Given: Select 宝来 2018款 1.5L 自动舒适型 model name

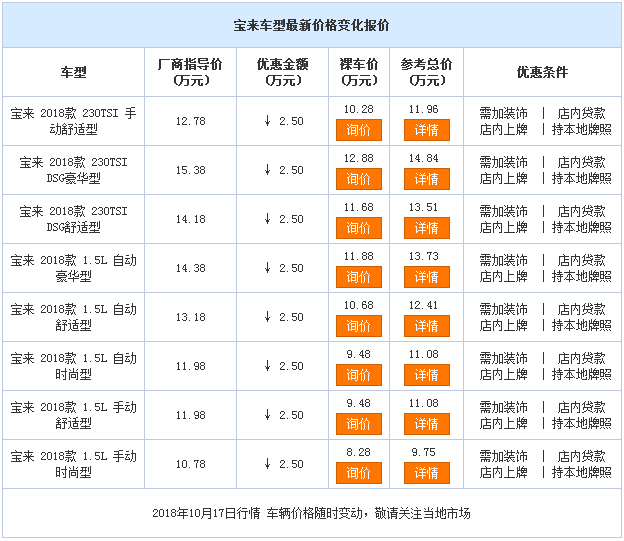Looking at the screenshot, I should click(73, 317).
